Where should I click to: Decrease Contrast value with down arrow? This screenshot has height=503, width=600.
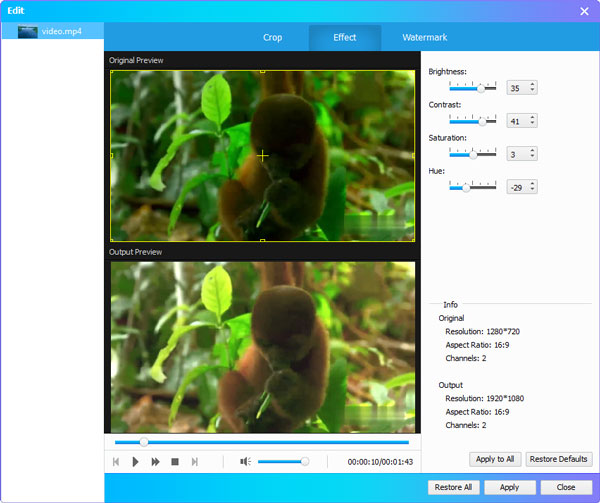532,123
